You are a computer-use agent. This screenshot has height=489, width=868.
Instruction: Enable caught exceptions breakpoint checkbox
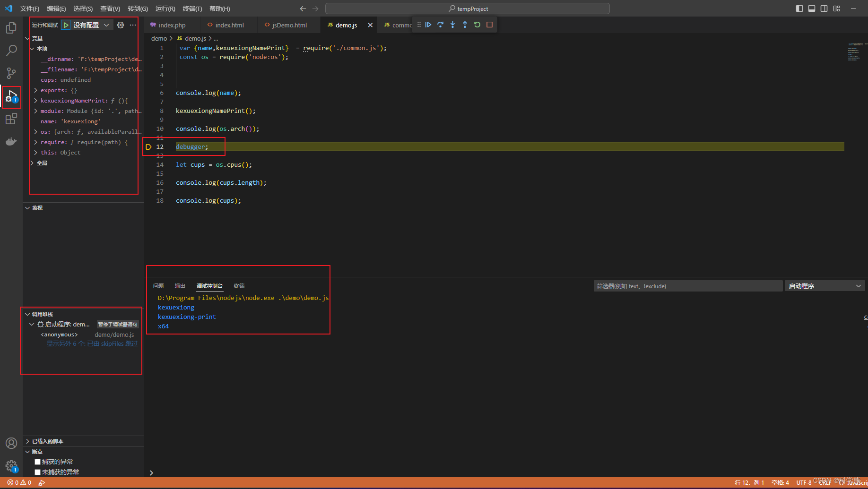coord(37,462)
